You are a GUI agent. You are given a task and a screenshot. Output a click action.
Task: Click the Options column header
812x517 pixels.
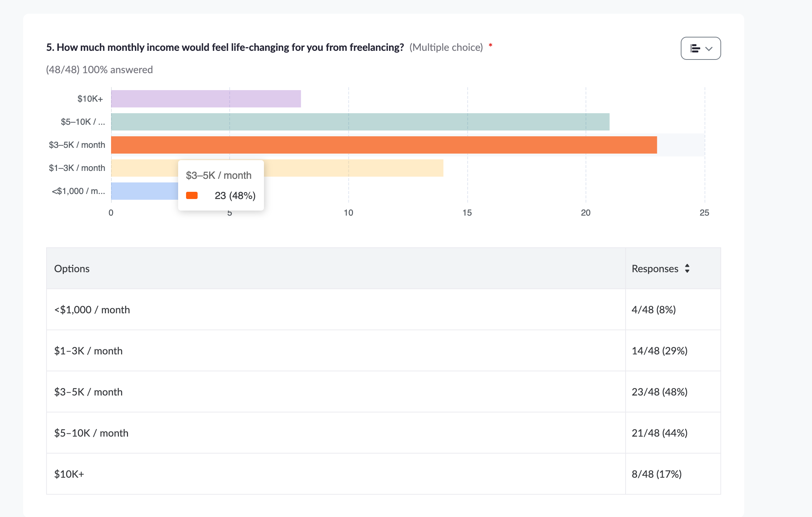72,269
